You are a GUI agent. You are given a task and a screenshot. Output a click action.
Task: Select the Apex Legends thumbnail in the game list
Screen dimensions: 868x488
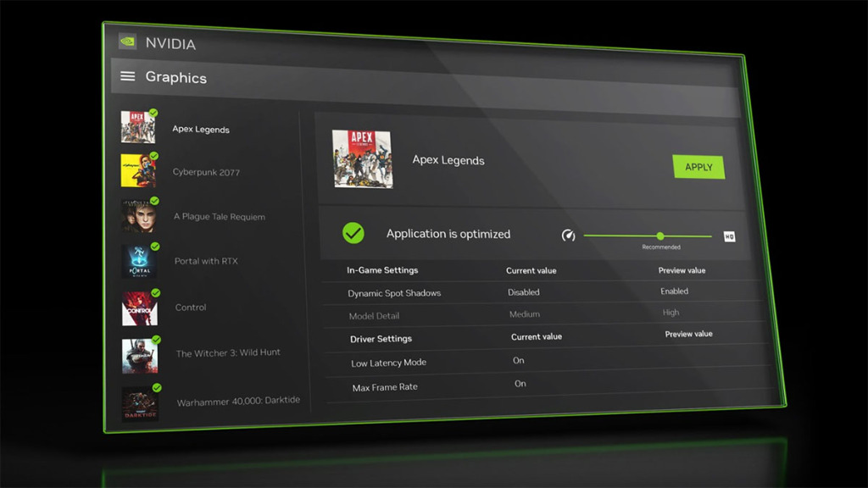pos(138,127)
